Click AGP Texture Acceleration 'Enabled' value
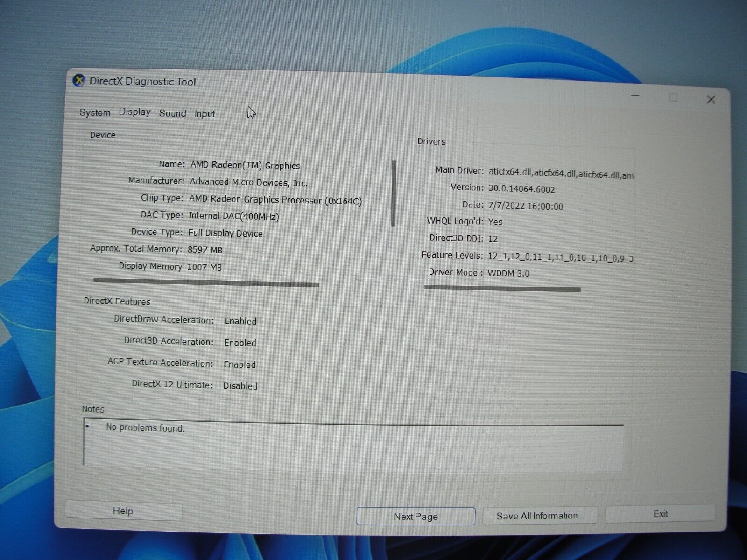747x560 pixels. coord(240,364)
